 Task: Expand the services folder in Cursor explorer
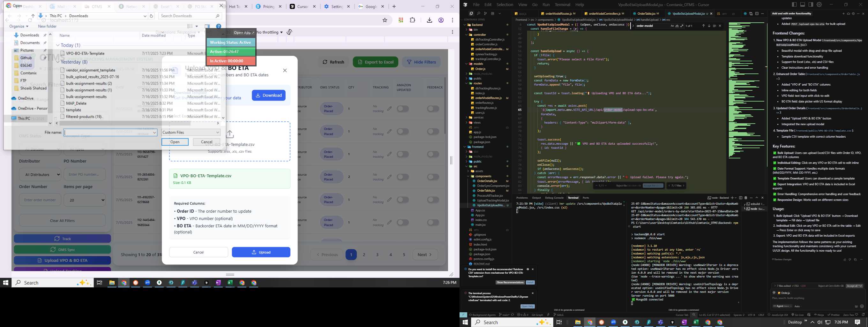pos(478,118)
